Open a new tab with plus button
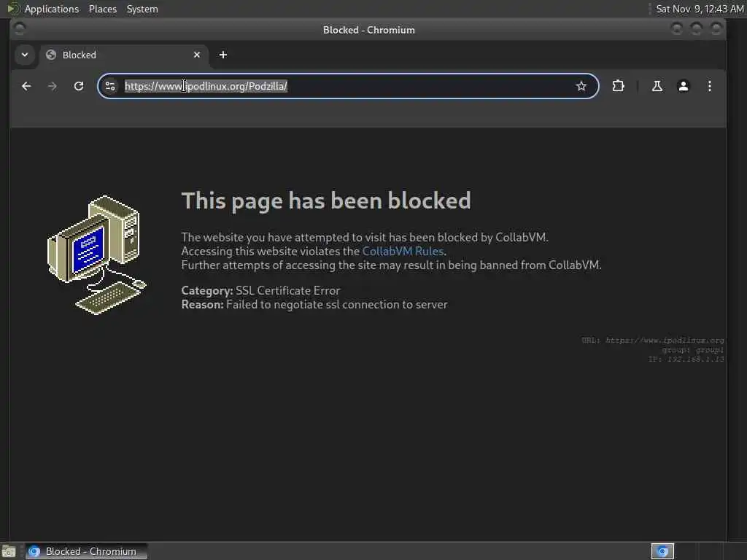 pos(223,55)
